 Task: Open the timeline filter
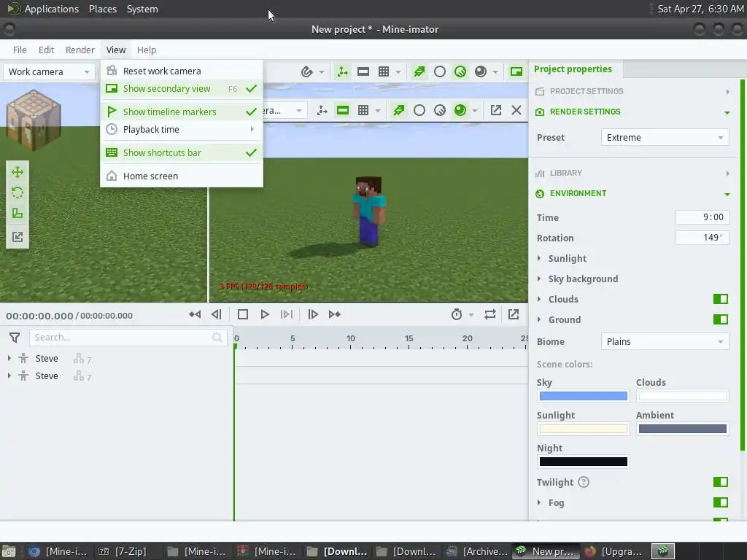(x=15, y=338)
